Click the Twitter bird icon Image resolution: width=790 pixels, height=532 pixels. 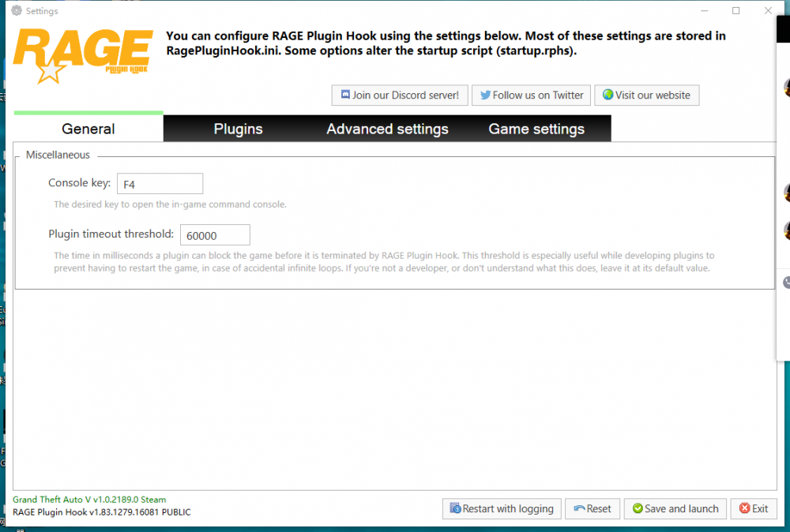pyautogui.click(x=484, y=96)
